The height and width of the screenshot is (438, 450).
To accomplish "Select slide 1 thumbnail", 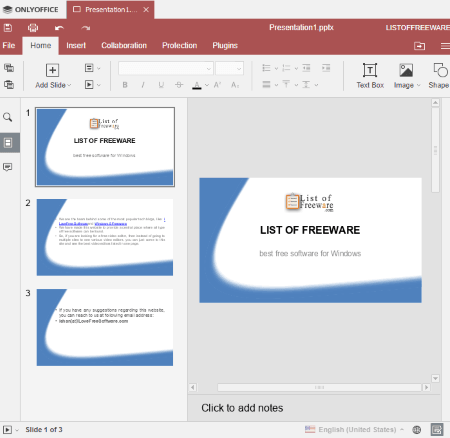I will (x=105, y=147).
